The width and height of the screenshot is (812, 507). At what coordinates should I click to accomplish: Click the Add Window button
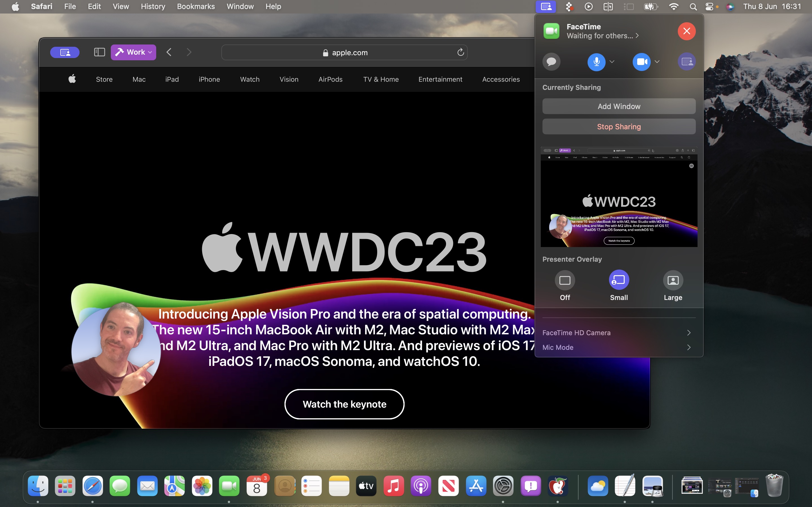(x=619, y=106)
